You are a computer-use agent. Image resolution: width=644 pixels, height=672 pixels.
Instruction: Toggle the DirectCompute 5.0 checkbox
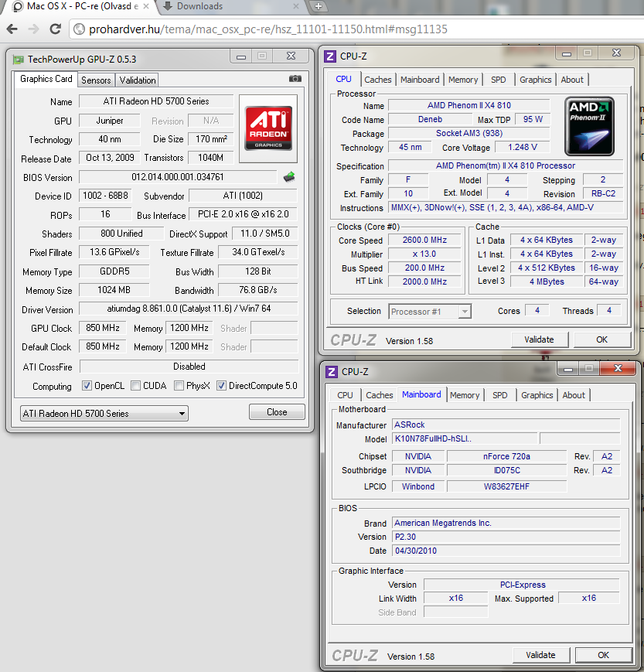tap(221, 385)
